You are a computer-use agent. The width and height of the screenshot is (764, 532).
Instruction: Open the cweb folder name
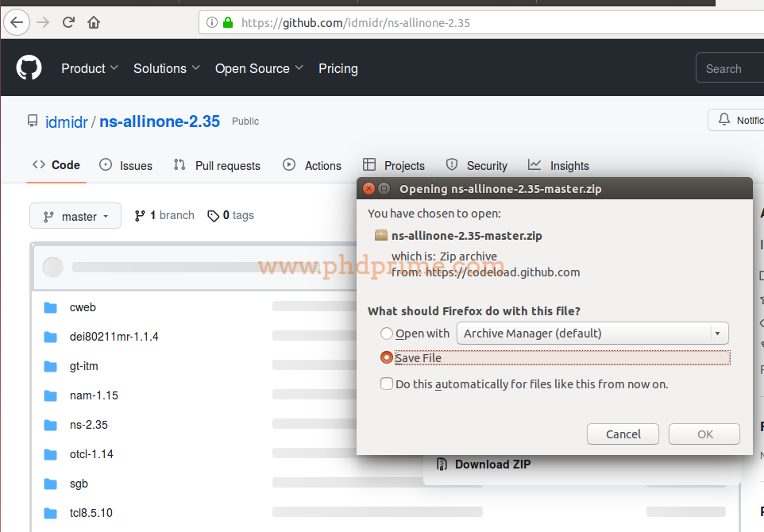pyautogui.click(x=83, y=307)
